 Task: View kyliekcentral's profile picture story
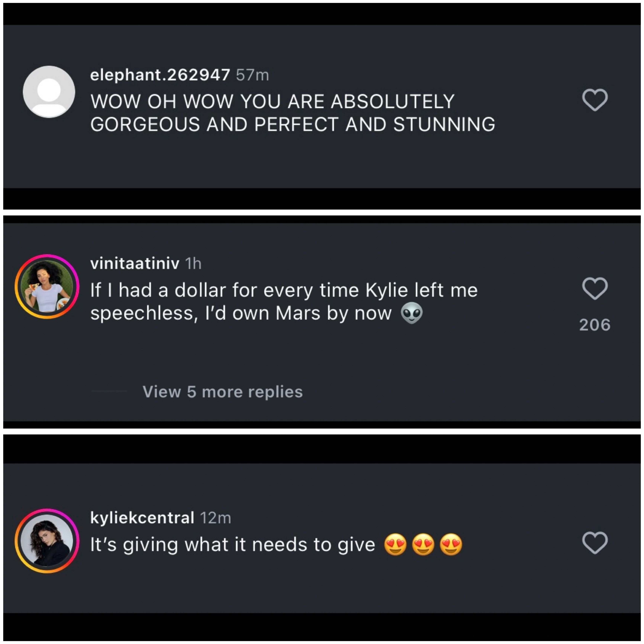click(47, 541)
